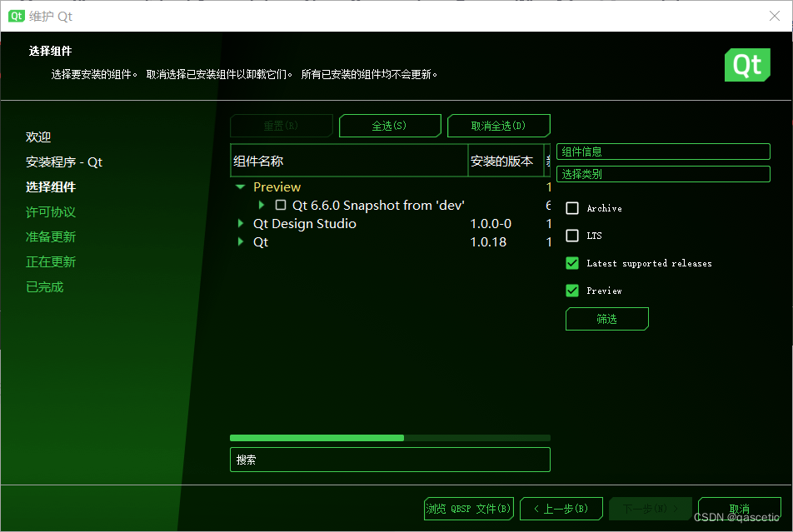Click the Qt version value 1.0.18

click(x=488, y=241)
